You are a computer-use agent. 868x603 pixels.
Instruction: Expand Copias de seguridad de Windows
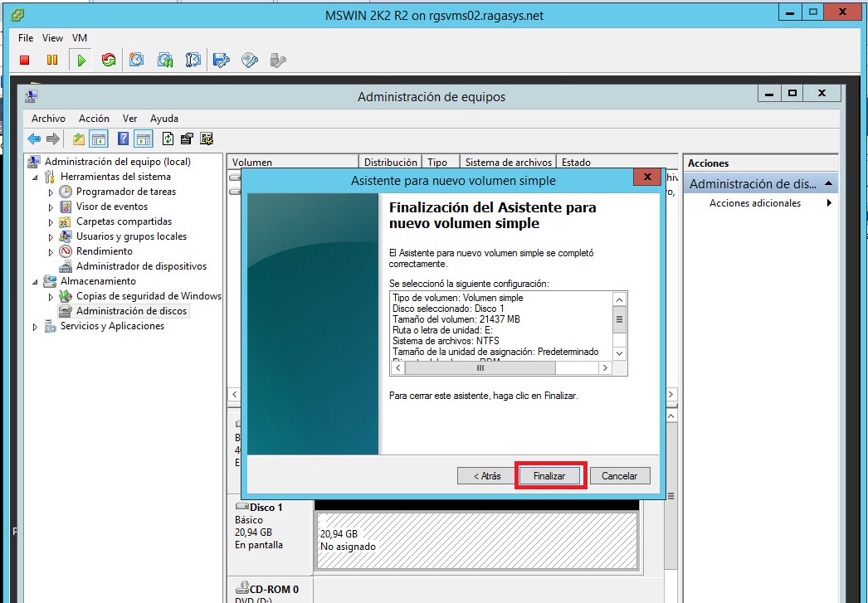[51, 296]
